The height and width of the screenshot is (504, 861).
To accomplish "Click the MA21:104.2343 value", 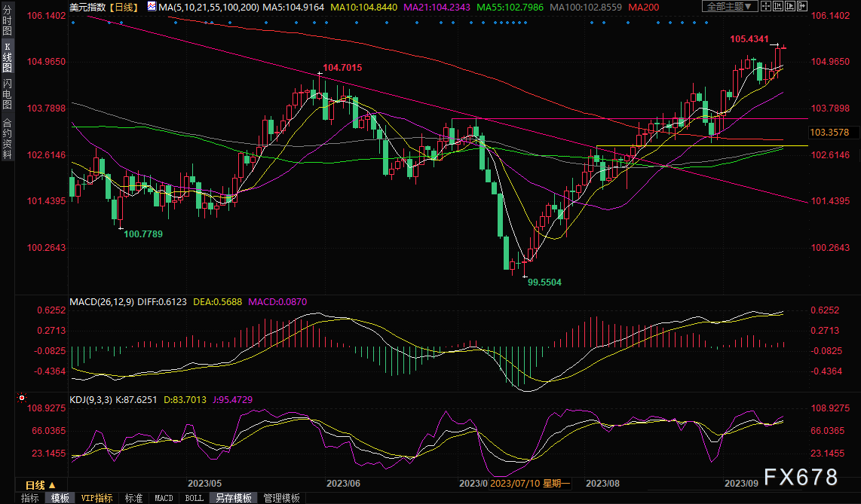I will pos(437,7).
